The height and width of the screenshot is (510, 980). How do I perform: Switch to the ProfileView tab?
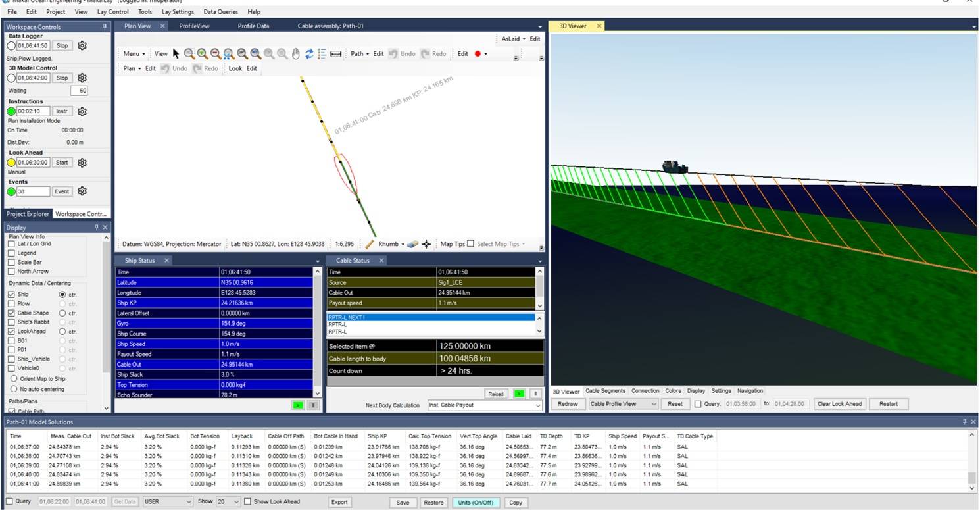click(194, 26)
